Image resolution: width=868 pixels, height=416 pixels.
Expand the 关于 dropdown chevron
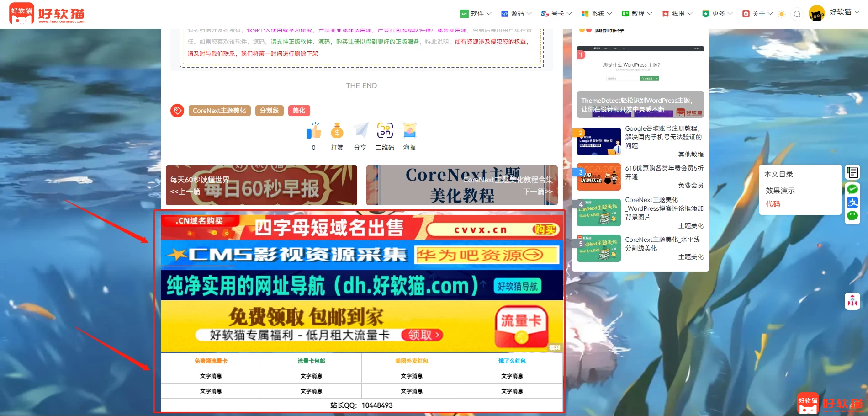(x=770, y=14)
